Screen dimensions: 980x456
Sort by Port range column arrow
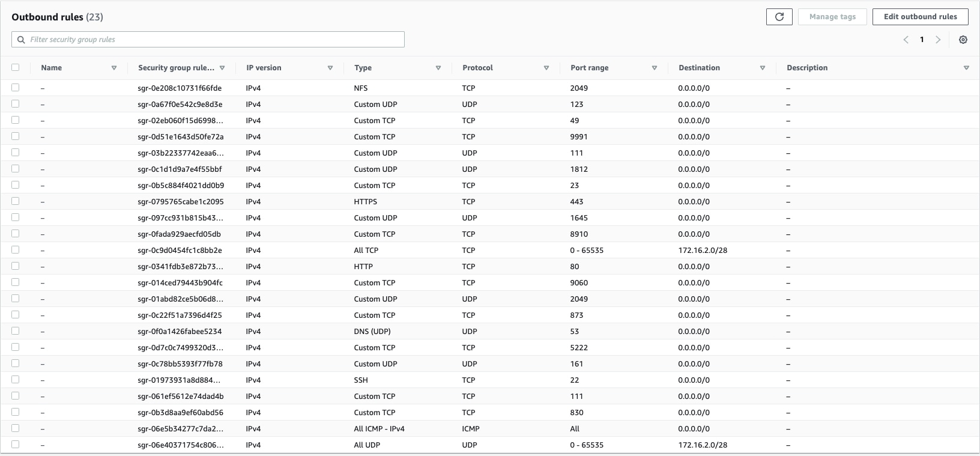pyautogui.click(x=655, y=68)
